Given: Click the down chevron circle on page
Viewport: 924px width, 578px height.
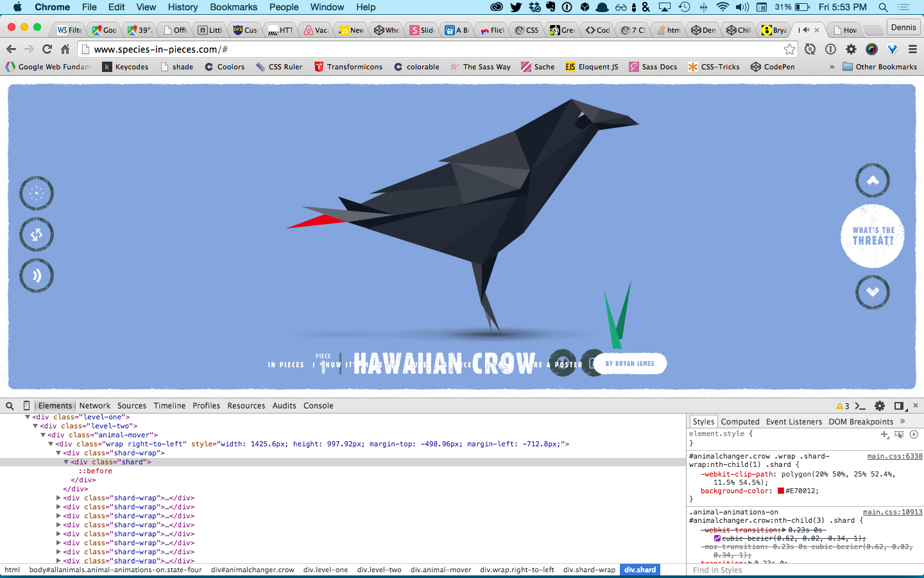Looking at the screenshot, I should (873, 292).
